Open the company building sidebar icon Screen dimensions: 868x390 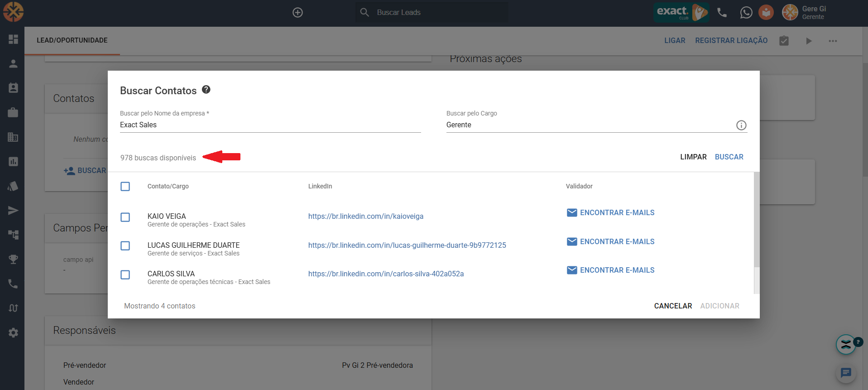[13, 137]
